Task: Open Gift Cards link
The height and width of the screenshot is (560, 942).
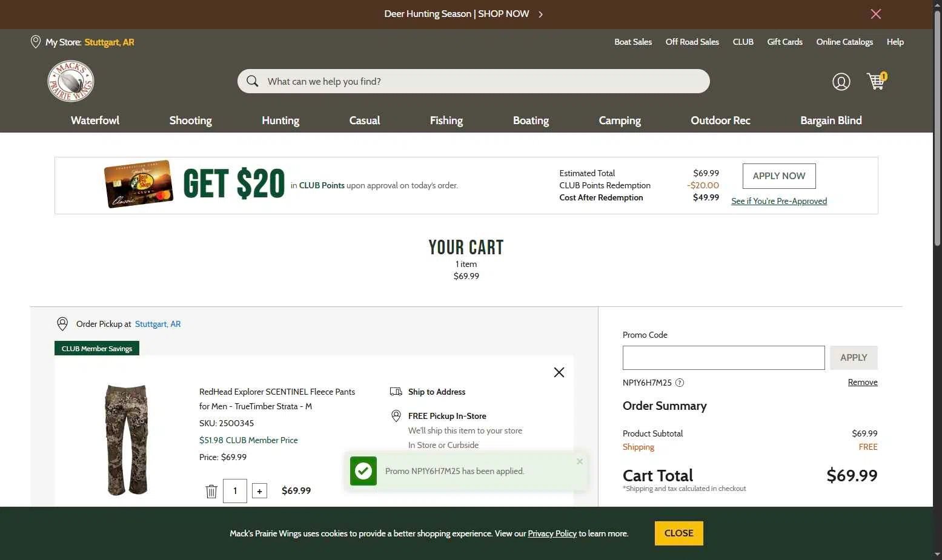Action: [x=784, y=42]
